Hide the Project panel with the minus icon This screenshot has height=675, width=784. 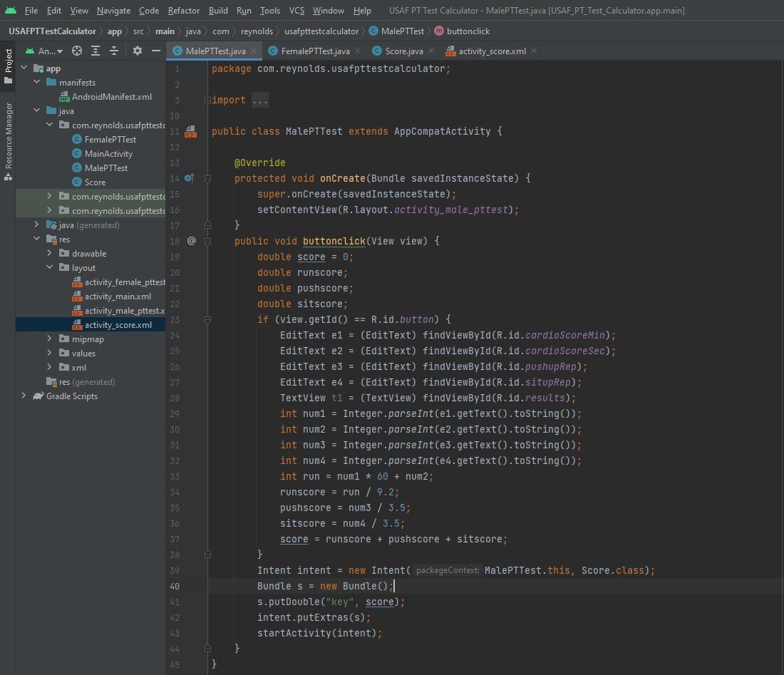tap(155, 51)
